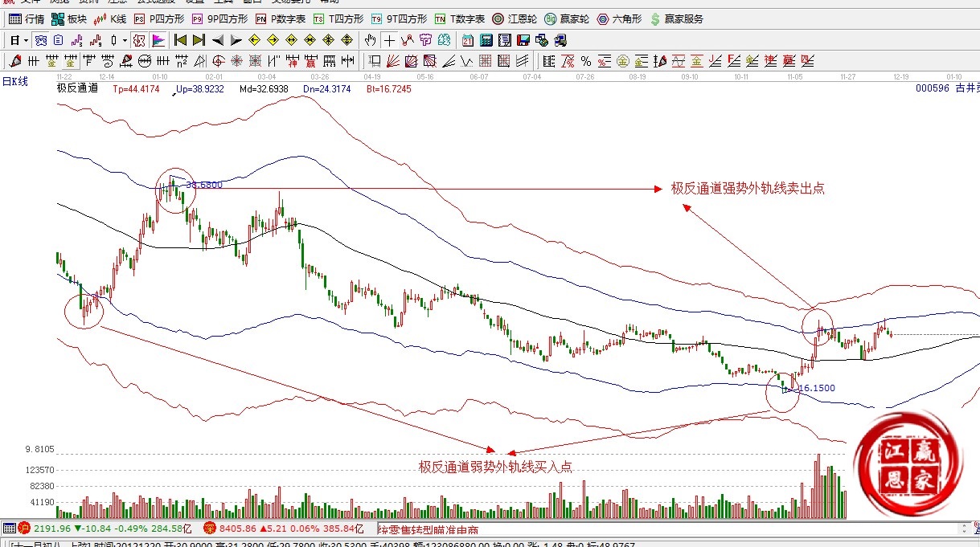980x547 pixels.
Task: Click the 极反通道 indicator label
Action: pos(77,88)
